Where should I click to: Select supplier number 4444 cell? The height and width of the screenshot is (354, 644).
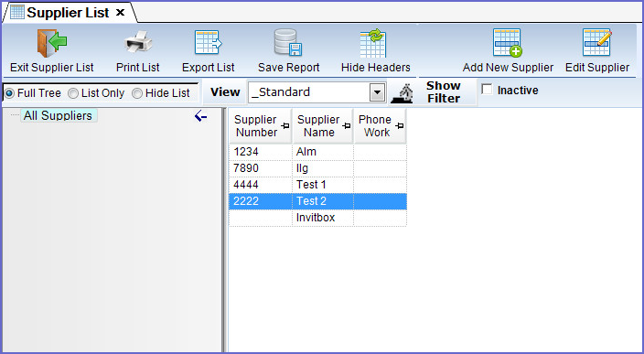point(261,185)
